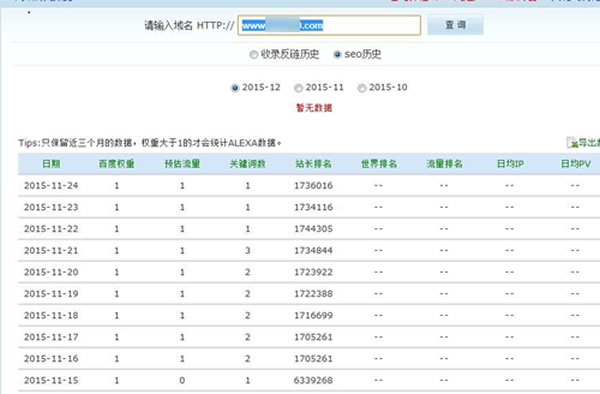Click the date cell 2015-11-15
Screen dimensions: 600x394
coord(51,381)
